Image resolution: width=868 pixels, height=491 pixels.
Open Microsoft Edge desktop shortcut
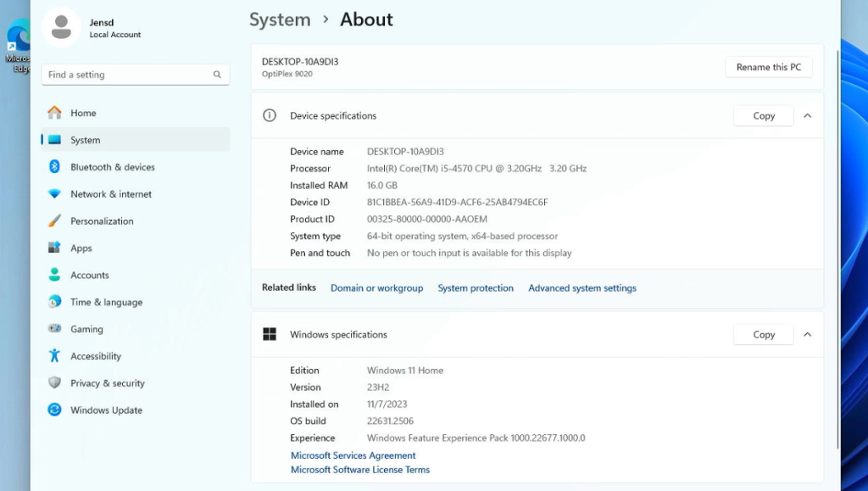19,46
